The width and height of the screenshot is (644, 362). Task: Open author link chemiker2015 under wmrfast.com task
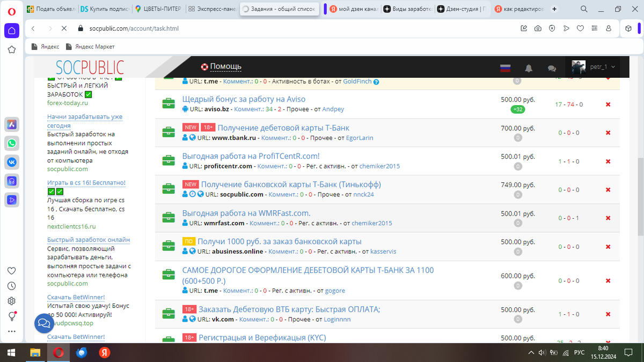(x=372, y=223)
